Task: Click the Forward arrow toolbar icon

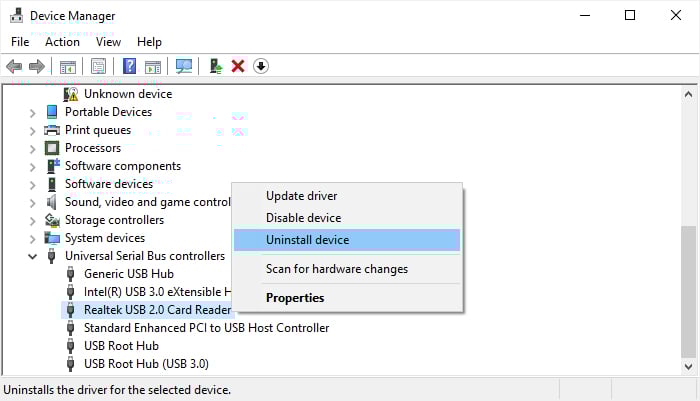Action: [x=37, y=67]
